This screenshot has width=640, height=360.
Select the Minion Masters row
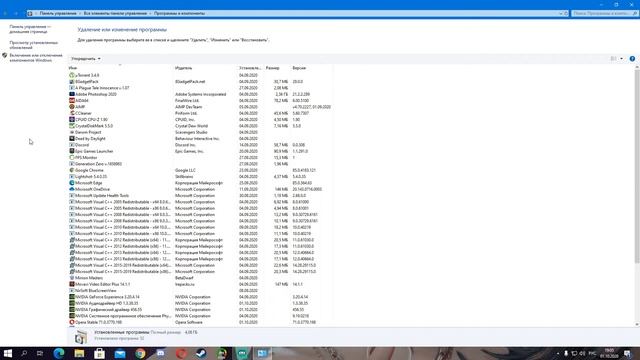pyautogui.click(x=200, y=278)
